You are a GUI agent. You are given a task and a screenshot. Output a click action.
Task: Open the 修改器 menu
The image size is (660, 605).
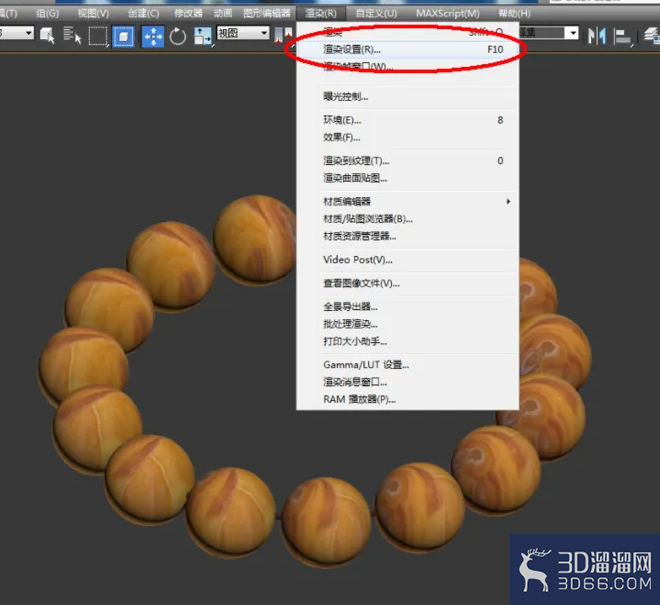click(188, 13)
